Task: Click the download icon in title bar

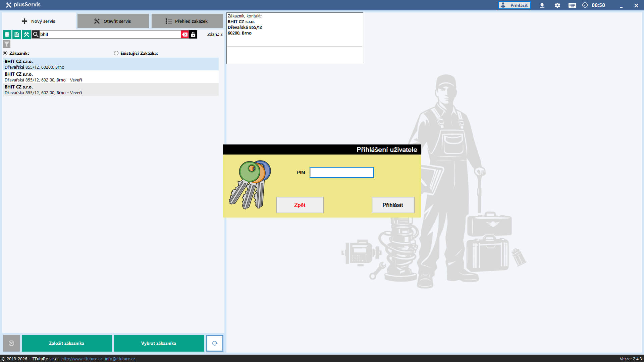Action: [x=542, y=5]
